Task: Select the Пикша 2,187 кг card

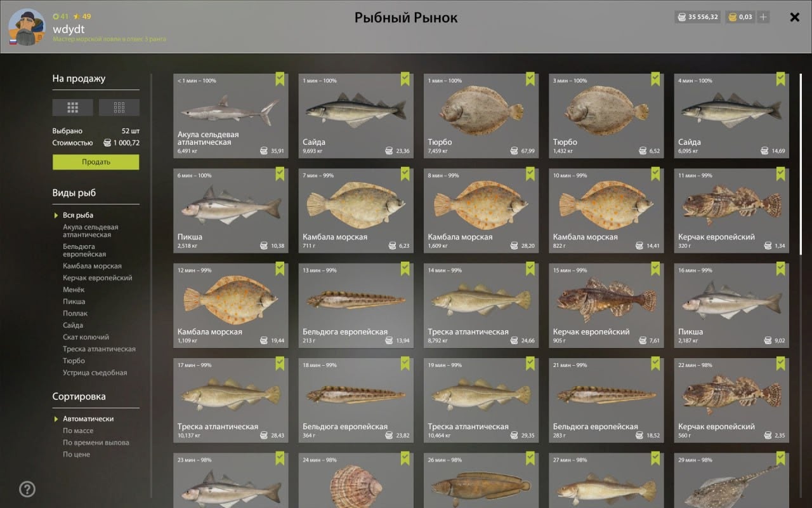Action: coord(731,305)
